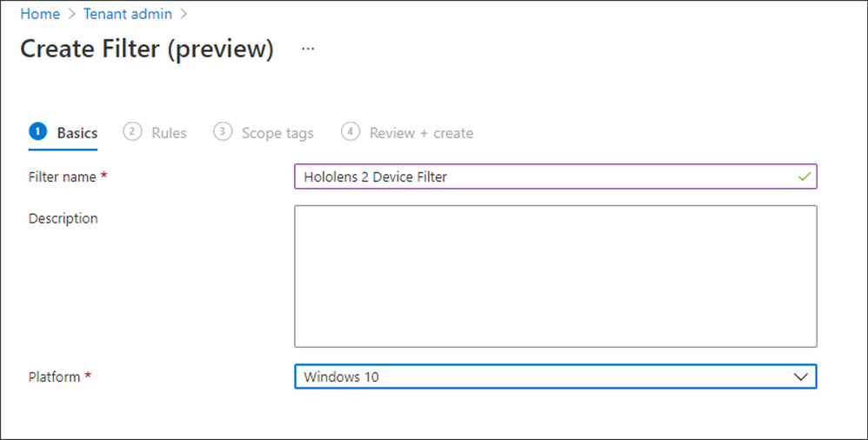Expand the Platform dropdown arrow
The height and width of the screenshot is (440, 868).
[800, 377]
